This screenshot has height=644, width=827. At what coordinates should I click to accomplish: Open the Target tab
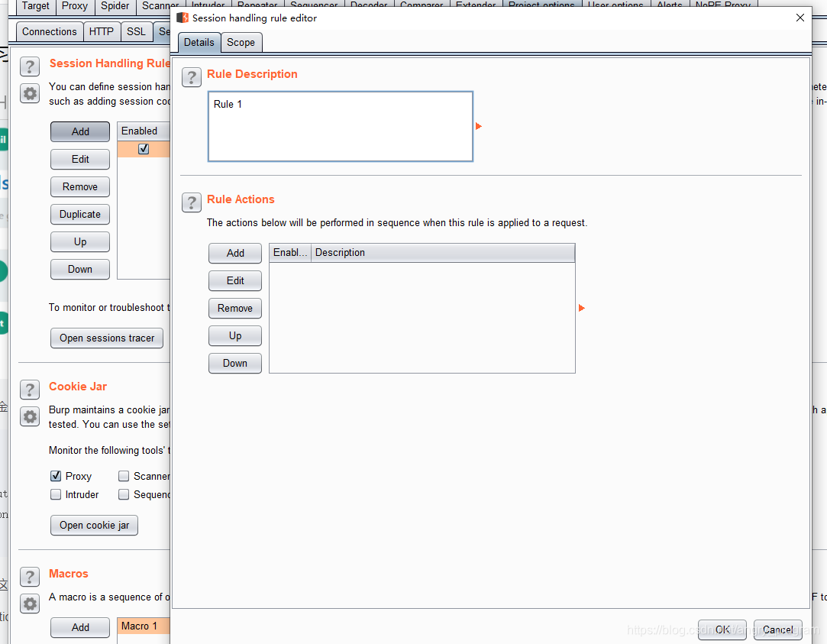(x=35, y=6)
